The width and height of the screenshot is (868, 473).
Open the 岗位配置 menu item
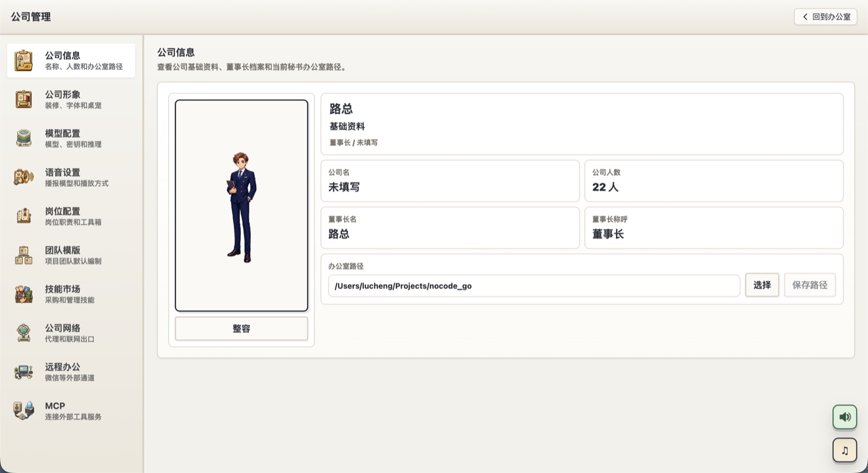click(x=71, y=216)
